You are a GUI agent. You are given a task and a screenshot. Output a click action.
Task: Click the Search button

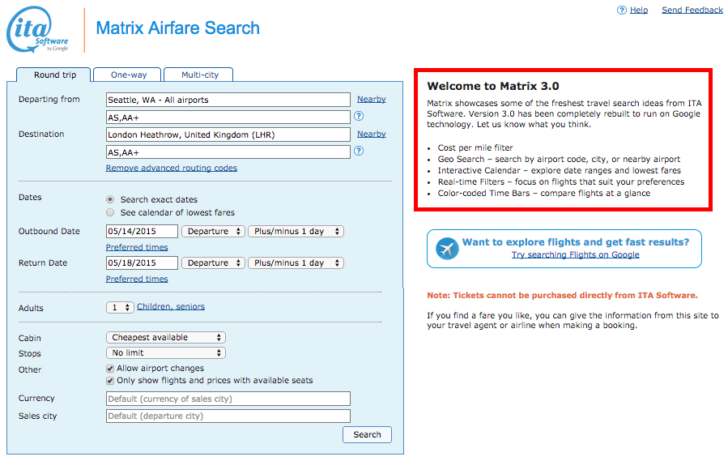367,435
